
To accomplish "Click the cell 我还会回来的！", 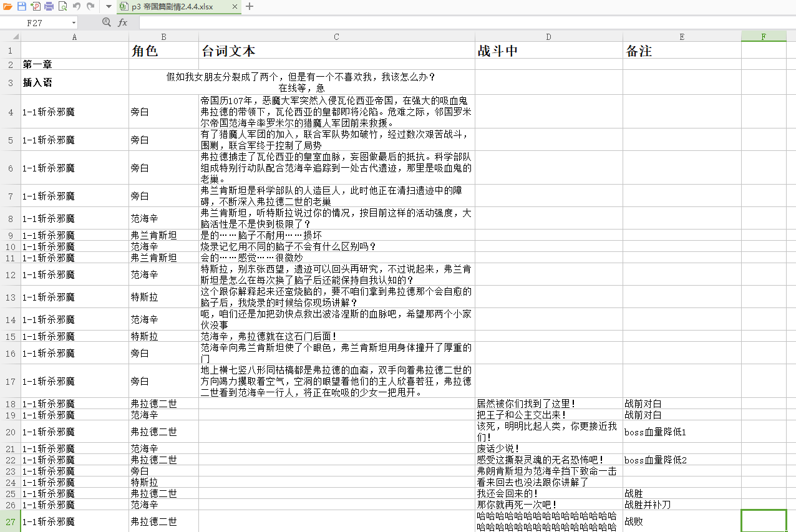I will click(x=549, y=493).
